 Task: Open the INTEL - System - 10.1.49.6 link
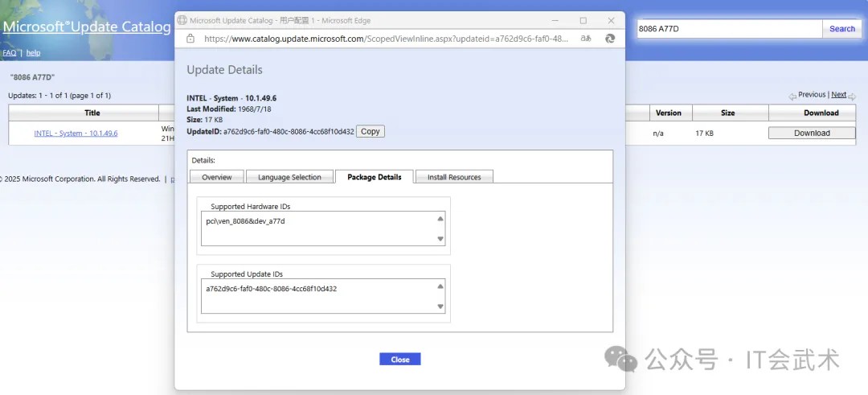pyautogui.click(x=76, y=133)
